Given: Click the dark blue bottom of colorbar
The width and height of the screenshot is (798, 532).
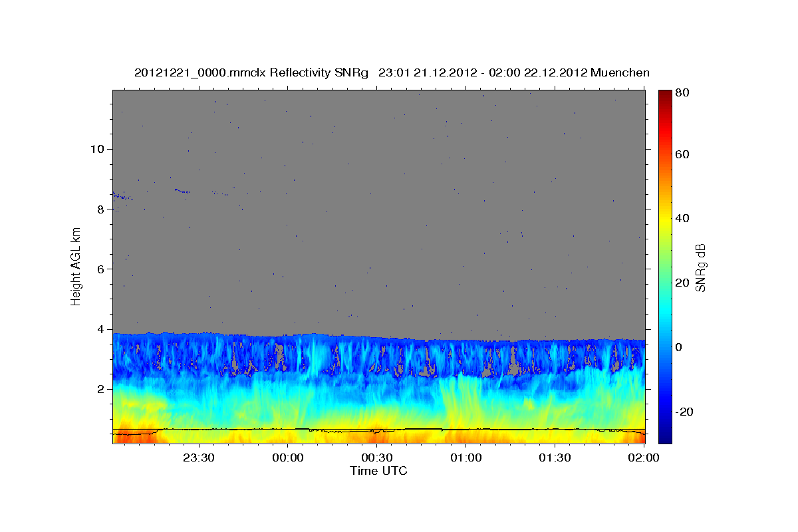Looking at the screenshot, I should click(665, 438).
